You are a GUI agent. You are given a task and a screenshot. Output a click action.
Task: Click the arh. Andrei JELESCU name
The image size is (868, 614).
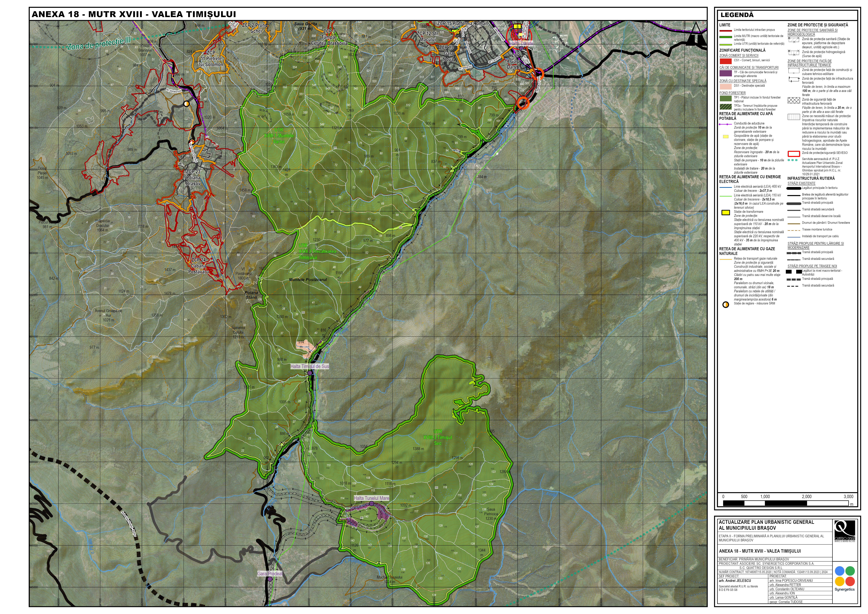pos(735,581)
